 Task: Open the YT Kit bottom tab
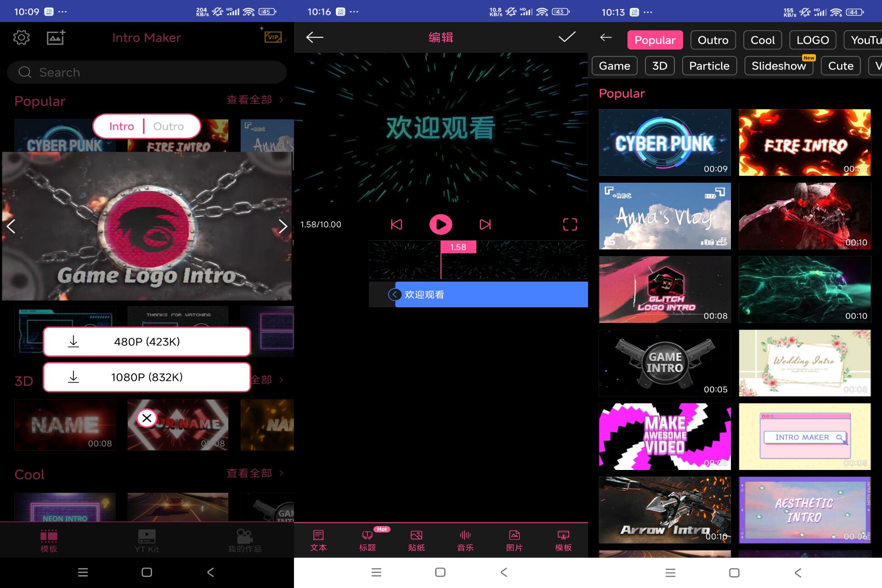[x=147, y=541]
